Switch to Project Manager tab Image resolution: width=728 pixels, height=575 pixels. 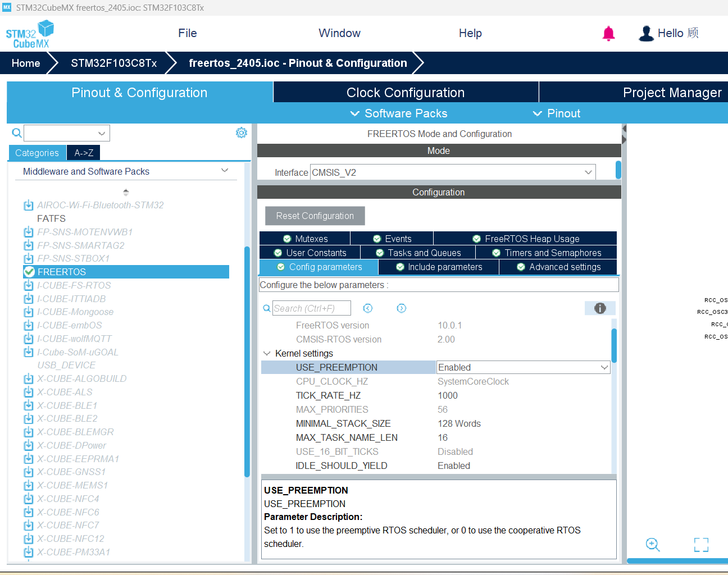[634, 92]
